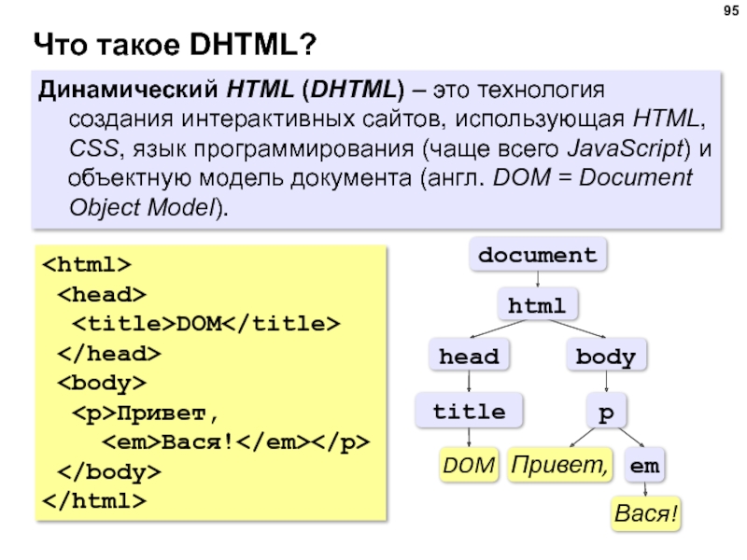Screen dimensions: 747x560
Task: Click the <em>Вася!</em></p> code line
Action: pyautogui.click(x=235, y=442)
